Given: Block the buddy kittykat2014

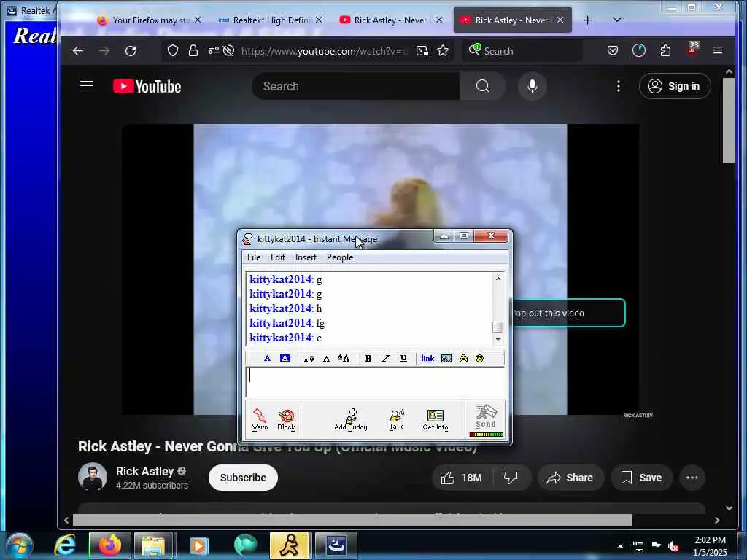Looking at the screenshot, I should tap(286, 419).
